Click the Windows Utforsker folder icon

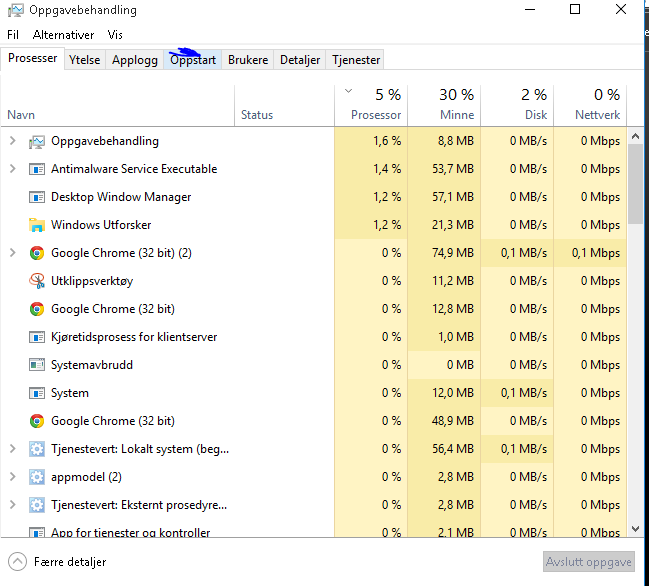point(37,225)
